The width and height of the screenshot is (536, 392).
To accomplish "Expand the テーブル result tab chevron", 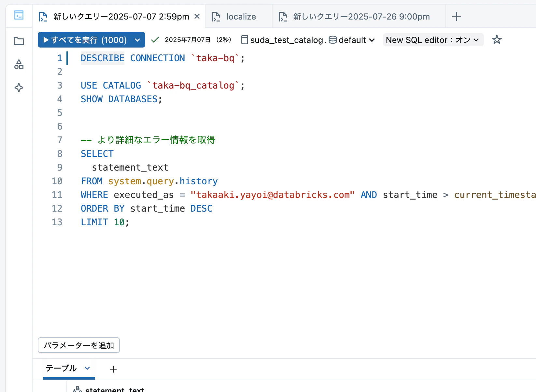I will (x=87, y=368).
